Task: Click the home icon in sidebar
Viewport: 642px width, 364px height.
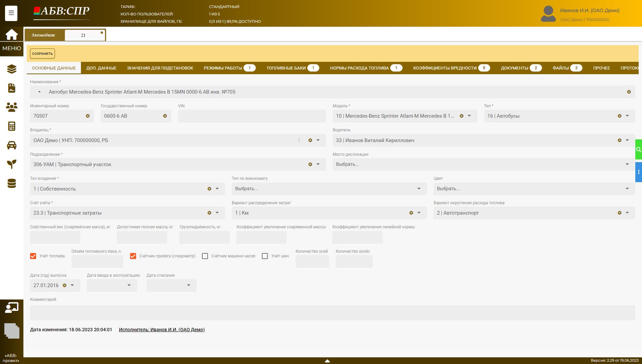Action: 11,34
